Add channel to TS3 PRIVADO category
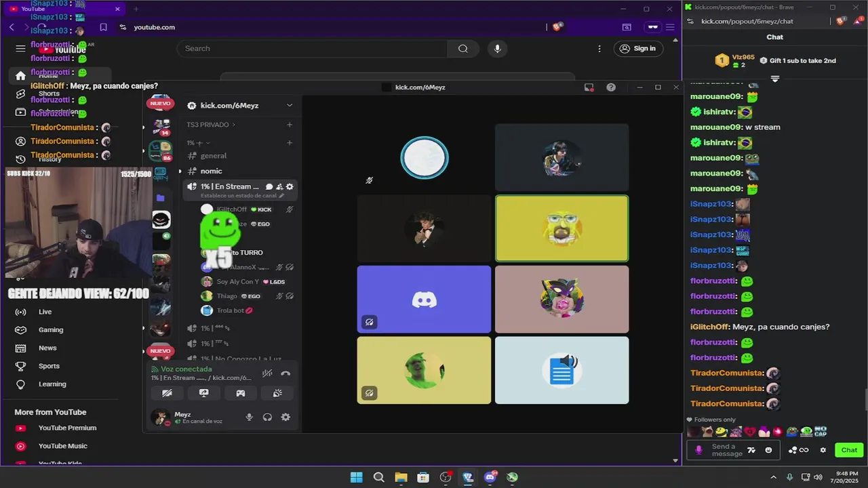This screenshot has width=868, height=488. [x=290, y=125]
